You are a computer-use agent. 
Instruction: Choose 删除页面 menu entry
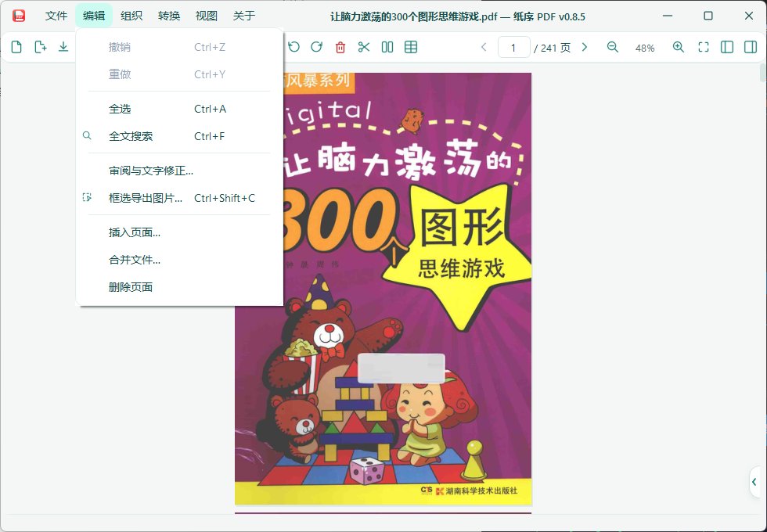179,287
